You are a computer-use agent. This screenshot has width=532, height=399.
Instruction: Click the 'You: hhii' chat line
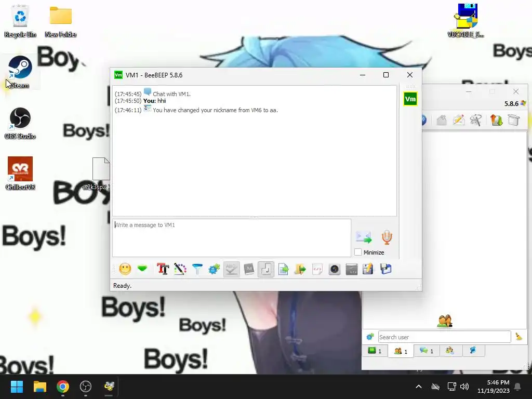tap(155, 101)
